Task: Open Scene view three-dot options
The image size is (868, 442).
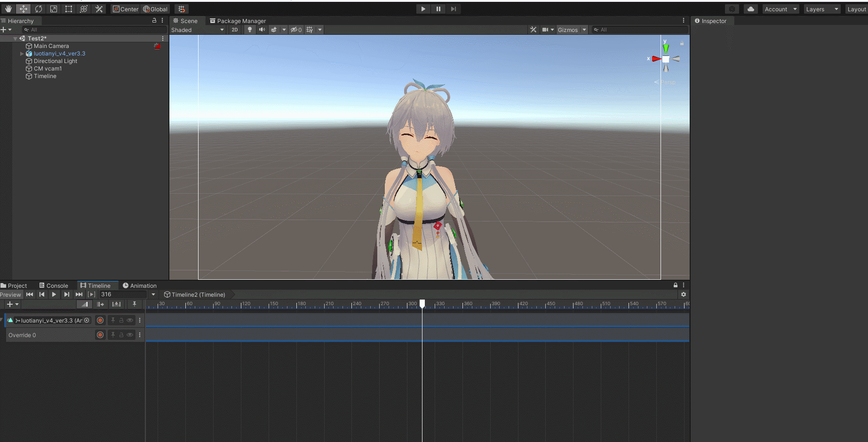Action: click(x=684, y=21)
